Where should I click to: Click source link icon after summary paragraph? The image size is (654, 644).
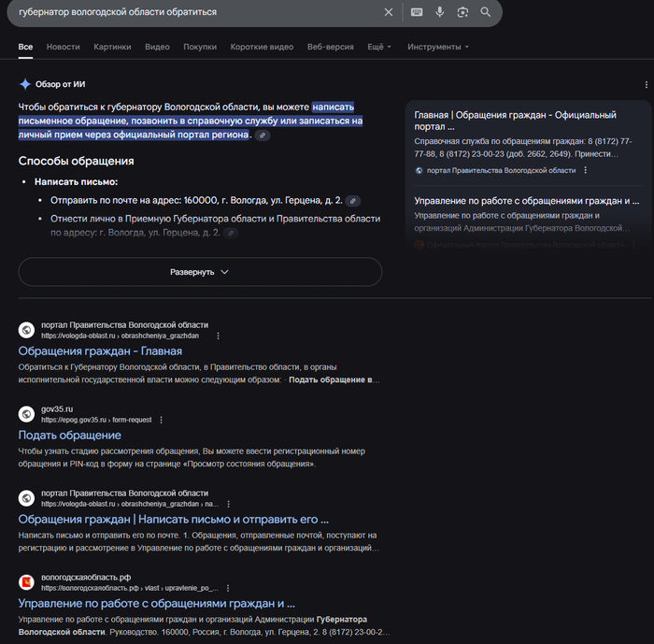[263, 136]
